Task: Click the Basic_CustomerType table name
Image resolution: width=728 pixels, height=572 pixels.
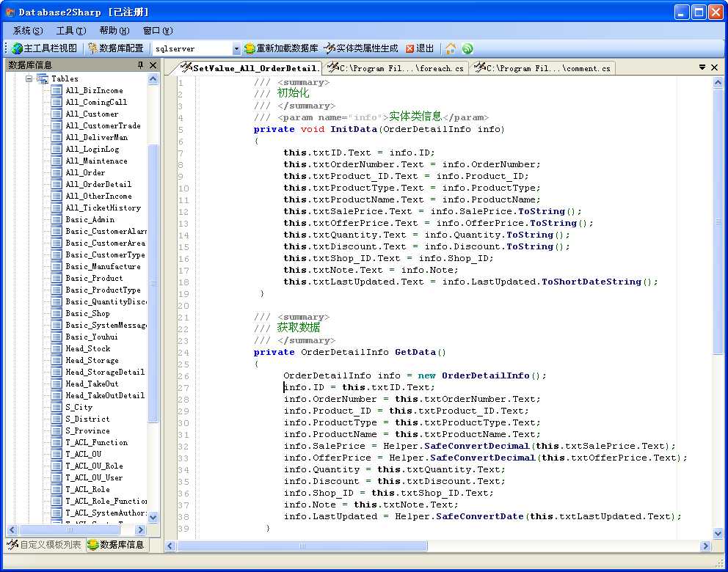Action: 106,254
